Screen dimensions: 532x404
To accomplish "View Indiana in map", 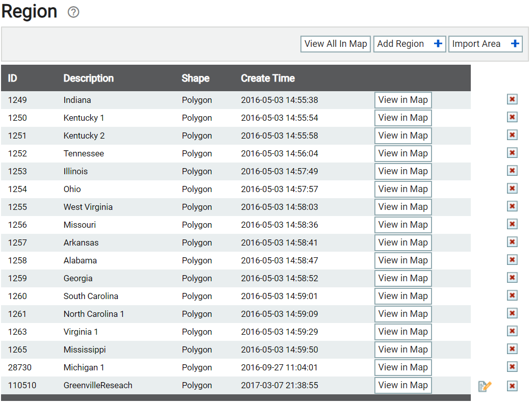I will coord(403,100).
